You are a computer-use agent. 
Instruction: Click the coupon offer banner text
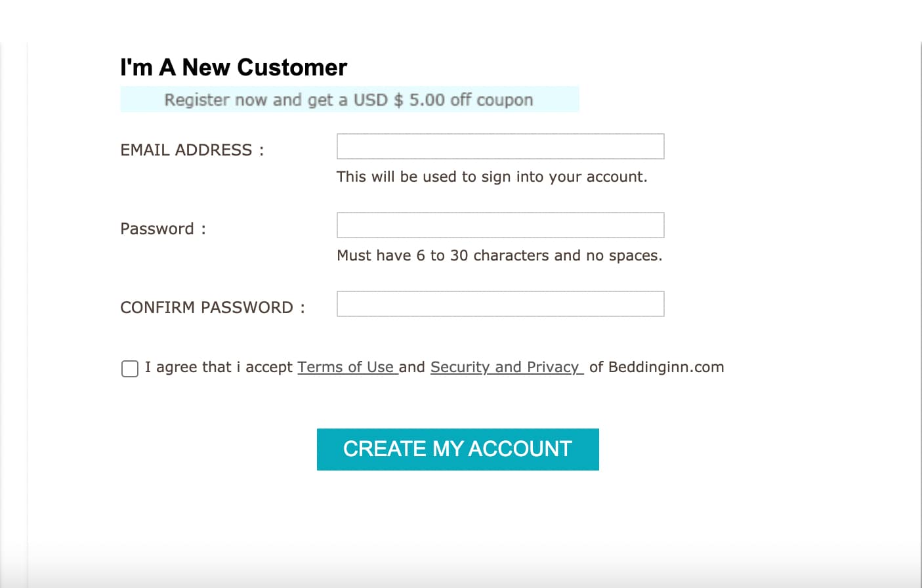click(x=348, y=99)
